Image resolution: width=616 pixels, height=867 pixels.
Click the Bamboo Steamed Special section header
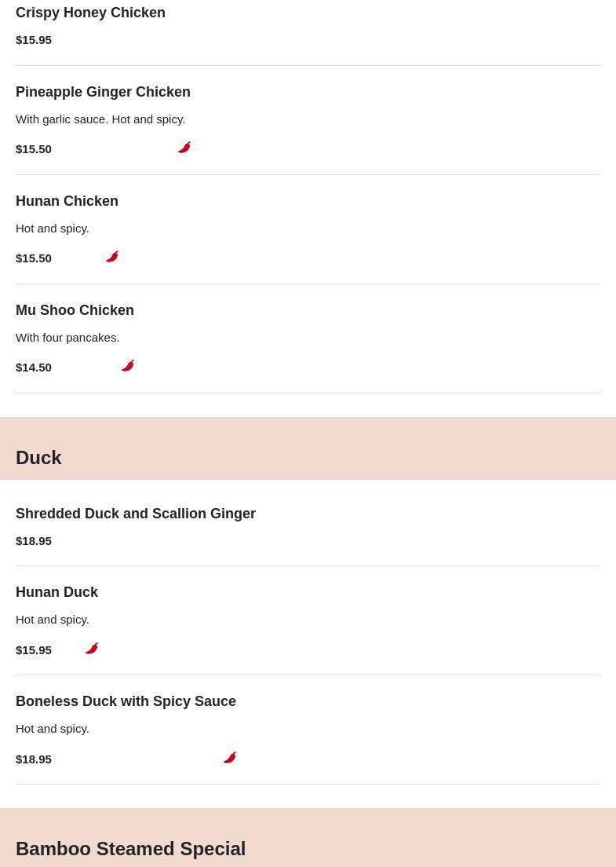(x=130, y=848)
